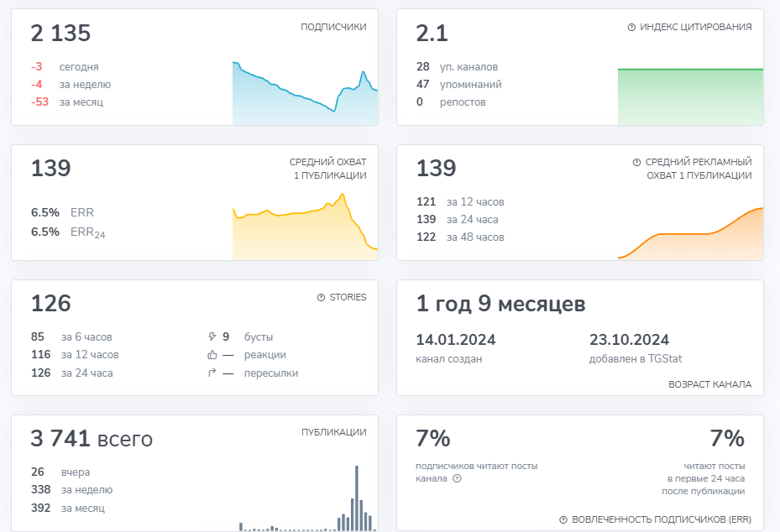The width and height of the screenshot is (780, 532).
Task: Click help icon after 'читают посты канала'
Action: pos(457,478)
